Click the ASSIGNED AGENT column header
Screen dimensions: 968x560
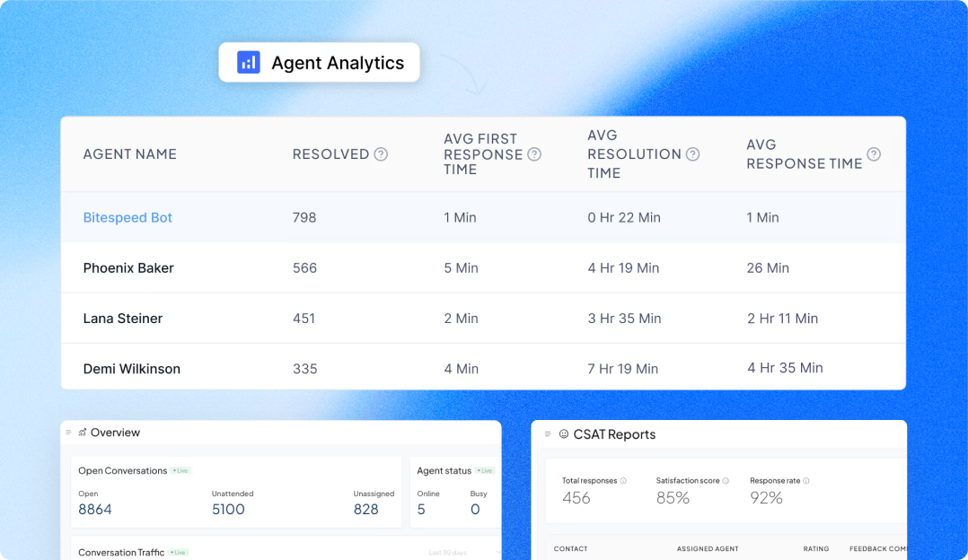point(708,549)
